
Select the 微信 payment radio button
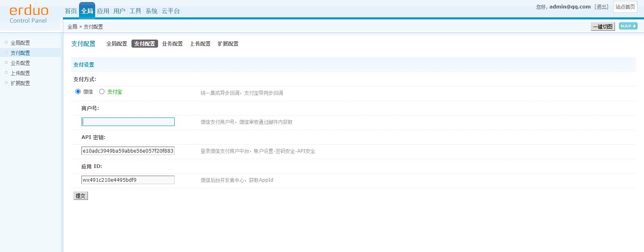[78, 92]
